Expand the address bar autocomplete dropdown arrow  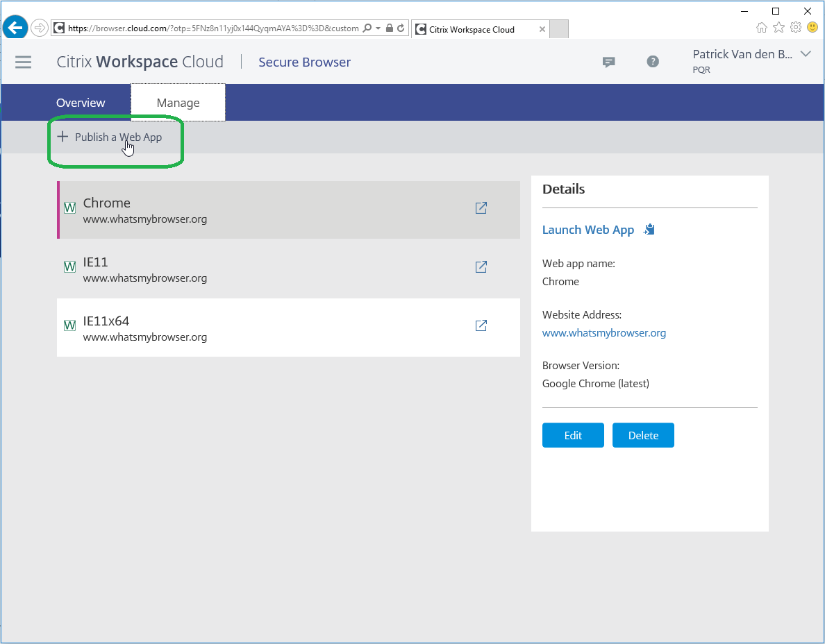378,28
